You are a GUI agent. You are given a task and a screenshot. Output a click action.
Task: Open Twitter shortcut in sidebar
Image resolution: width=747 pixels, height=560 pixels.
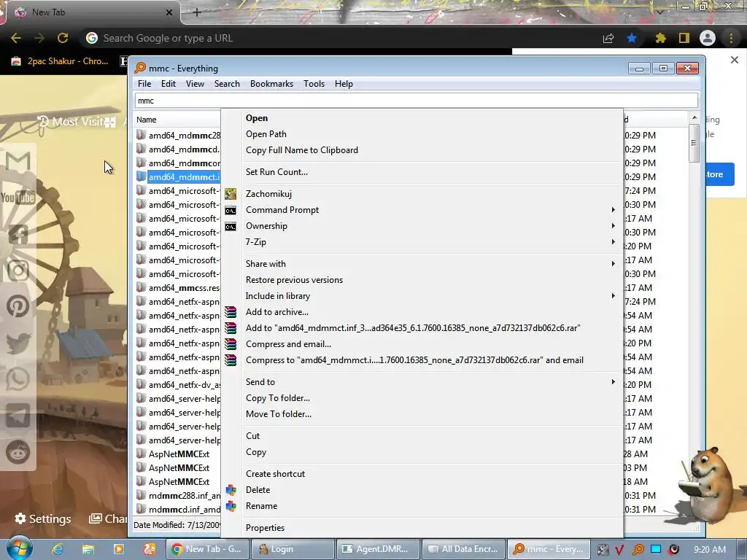point(18,343)
